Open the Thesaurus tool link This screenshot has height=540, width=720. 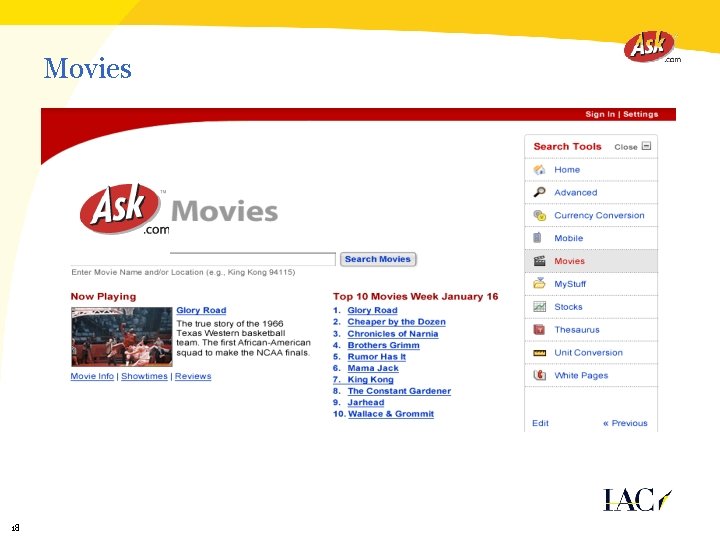pos(577,330)
